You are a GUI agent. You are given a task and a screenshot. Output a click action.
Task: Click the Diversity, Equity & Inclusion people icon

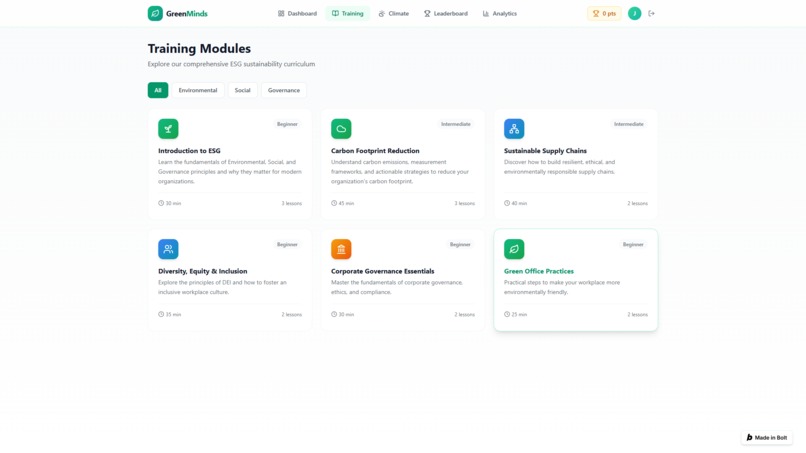168,249
